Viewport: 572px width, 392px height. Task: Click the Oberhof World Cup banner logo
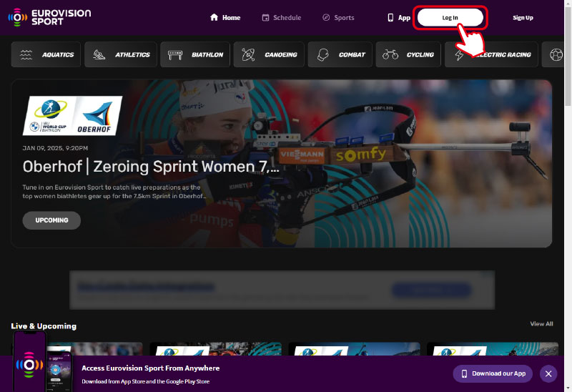[x=73, y=115]
